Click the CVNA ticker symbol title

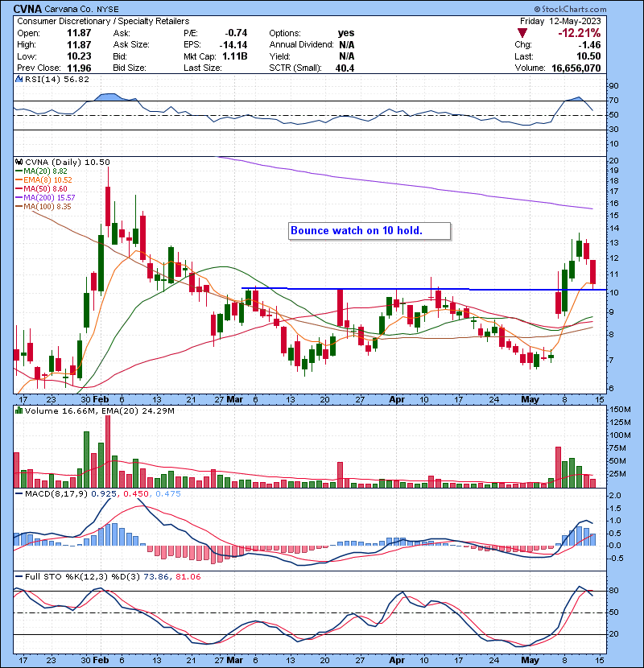[27, 9]
